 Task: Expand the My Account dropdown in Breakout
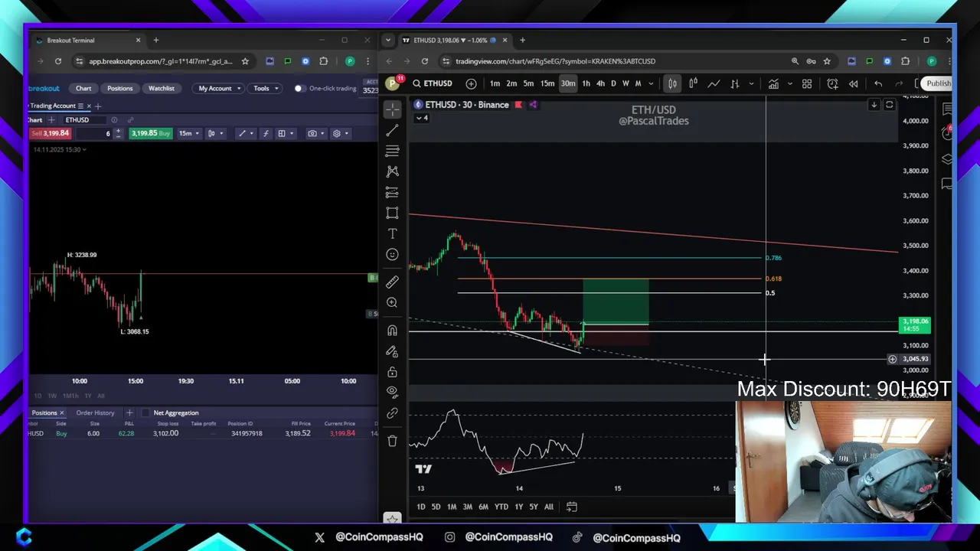(219, 88)
